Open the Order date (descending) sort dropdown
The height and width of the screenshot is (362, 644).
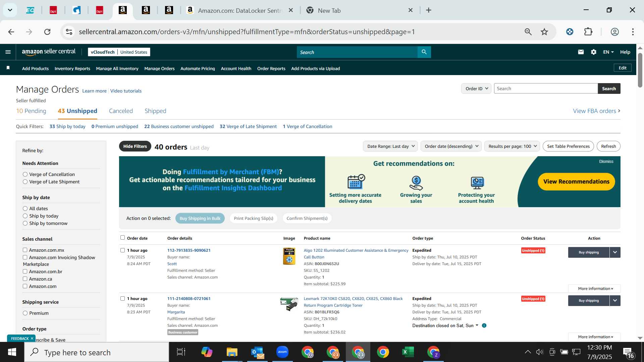(451, 146)
